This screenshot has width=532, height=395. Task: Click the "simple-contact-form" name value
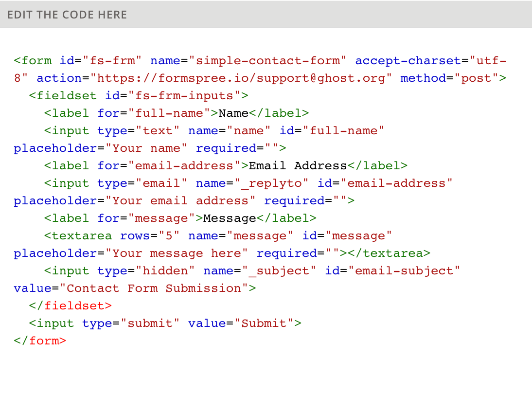click(x=267, y=61)
